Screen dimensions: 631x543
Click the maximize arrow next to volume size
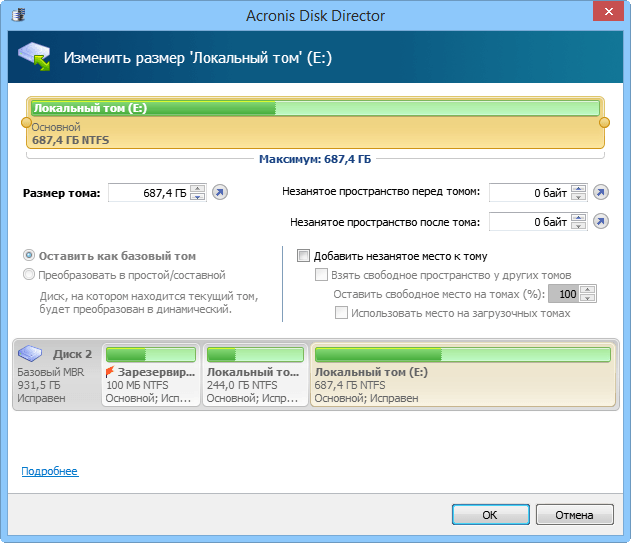(x=220, y=192)
